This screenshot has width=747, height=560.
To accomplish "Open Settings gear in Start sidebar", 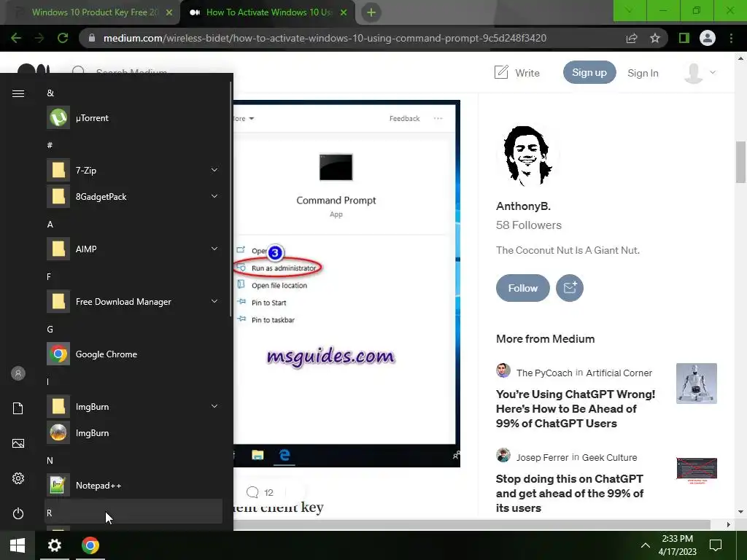I will point(18,478).
